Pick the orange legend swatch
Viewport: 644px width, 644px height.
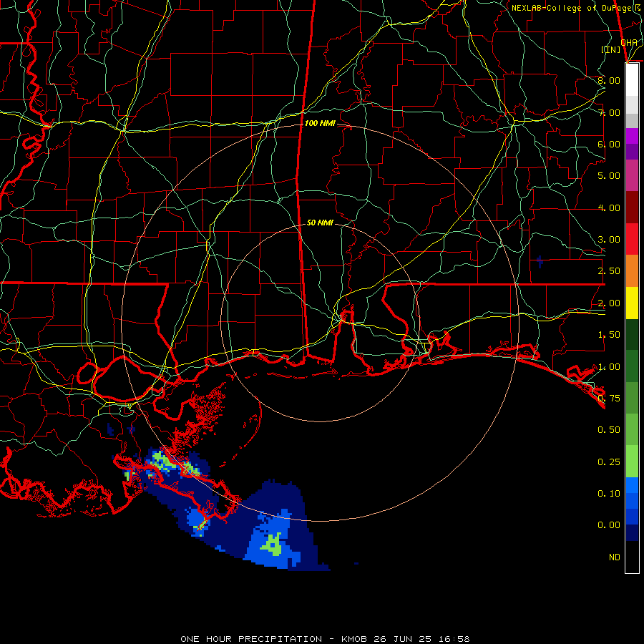point(632,271)
